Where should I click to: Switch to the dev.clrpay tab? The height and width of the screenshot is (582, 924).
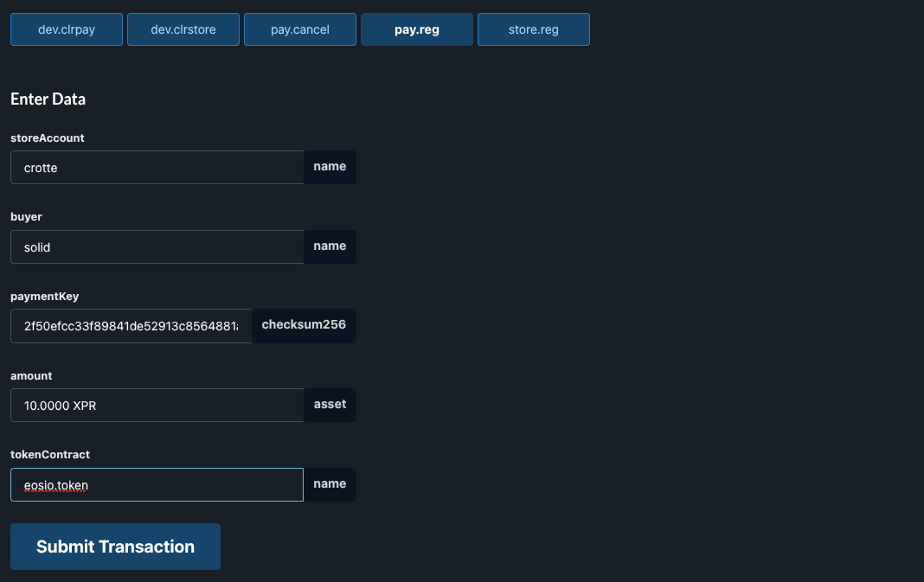point(66,29)
